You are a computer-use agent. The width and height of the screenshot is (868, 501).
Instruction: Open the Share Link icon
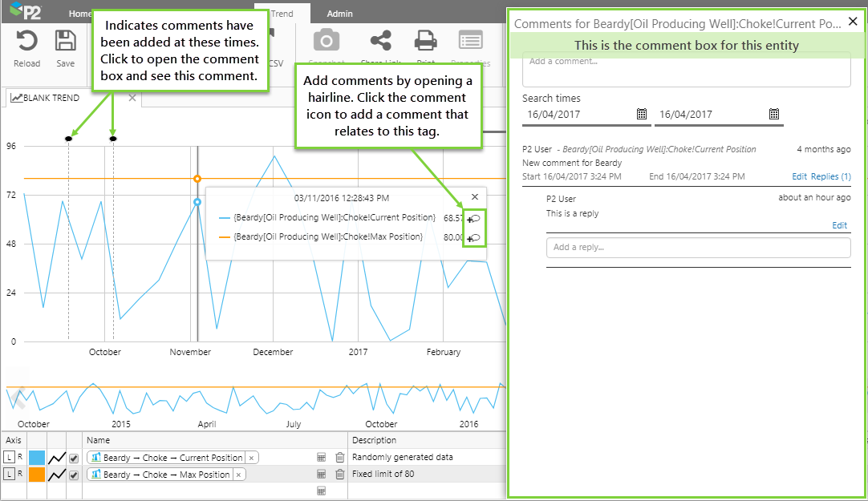[381, 41]
